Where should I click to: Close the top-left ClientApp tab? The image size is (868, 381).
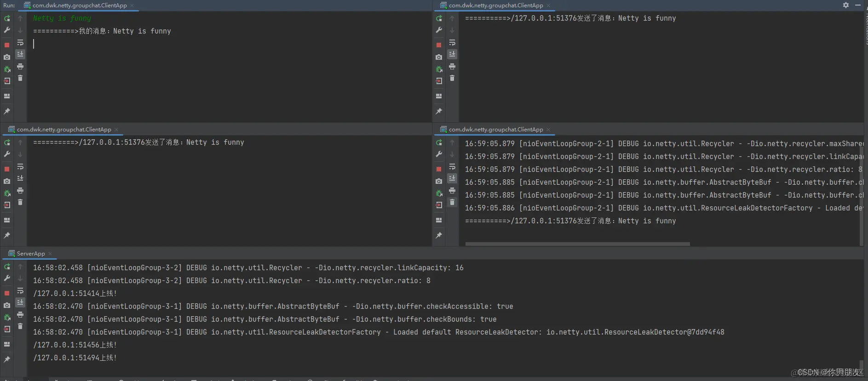pos(132,6)
